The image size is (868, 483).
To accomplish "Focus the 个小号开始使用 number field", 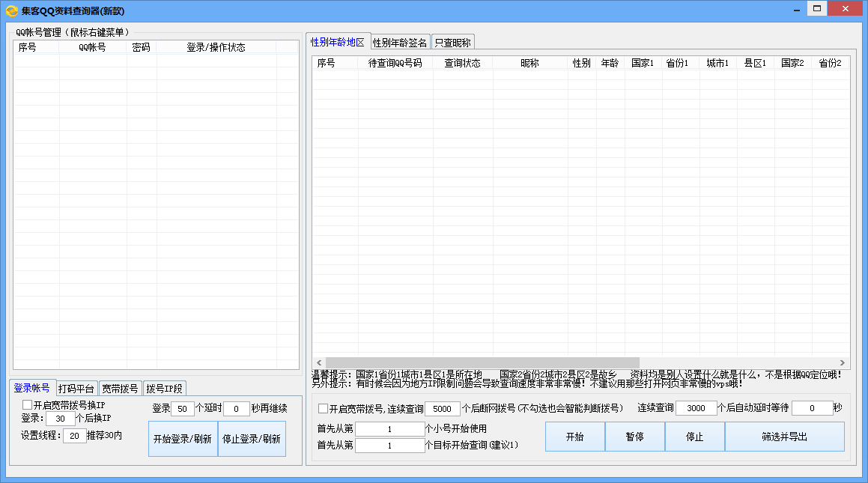I will [x=389, y=429].
